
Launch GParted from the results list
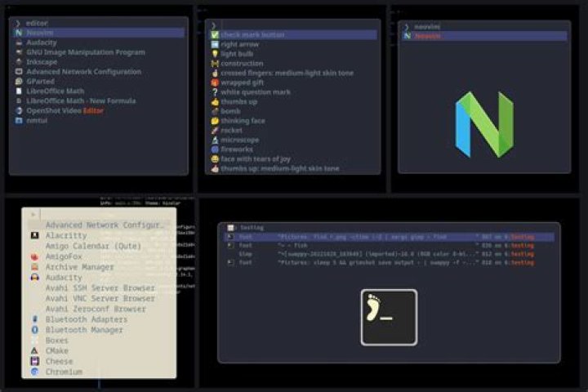pyautogui.click(x=99, y=82)
